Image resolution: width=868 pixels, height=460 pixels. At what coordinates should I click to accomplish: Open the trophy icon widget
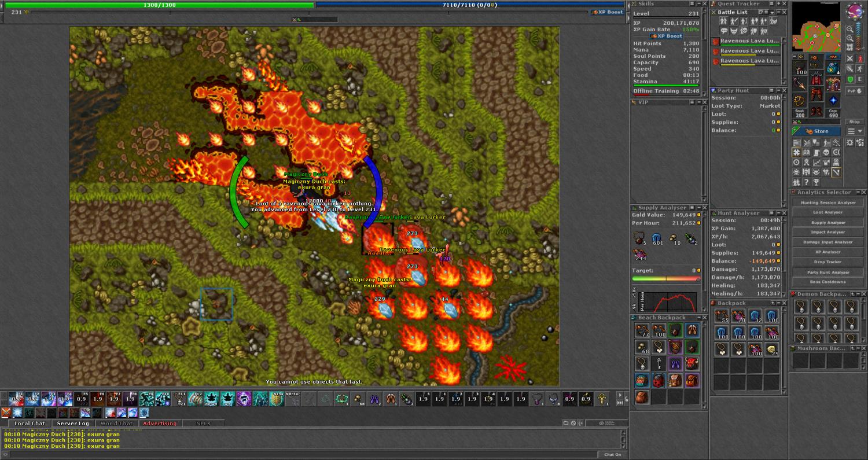pos(816,182)
